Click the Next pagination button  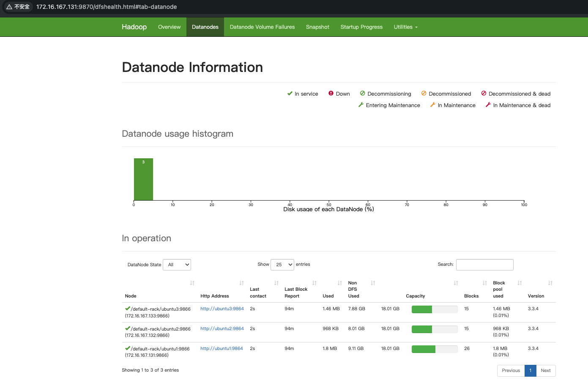coord(546,370)
